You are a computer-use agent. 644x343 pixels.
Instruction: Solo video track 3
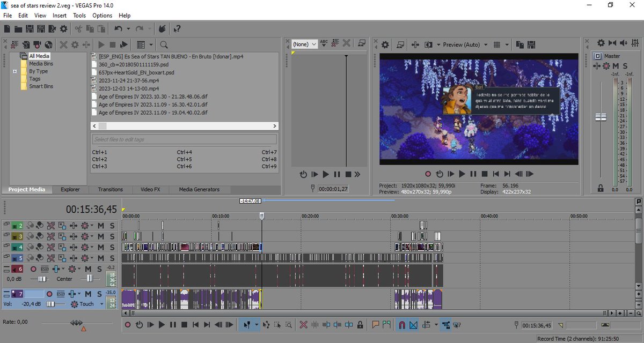pos(112,237)
